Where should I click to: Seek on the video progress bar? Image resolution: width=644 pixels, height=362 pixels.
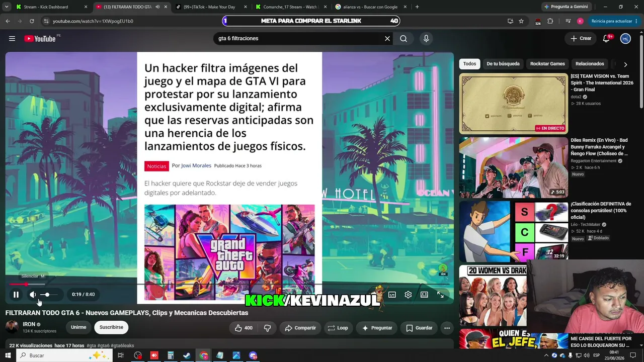(229, 285)
